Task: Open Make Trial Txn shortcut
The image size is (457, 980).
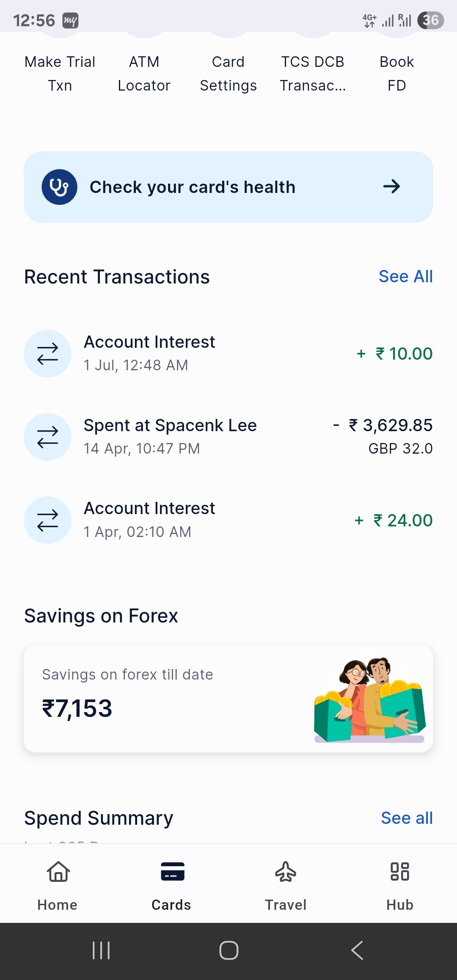Action: coord(60,74)
